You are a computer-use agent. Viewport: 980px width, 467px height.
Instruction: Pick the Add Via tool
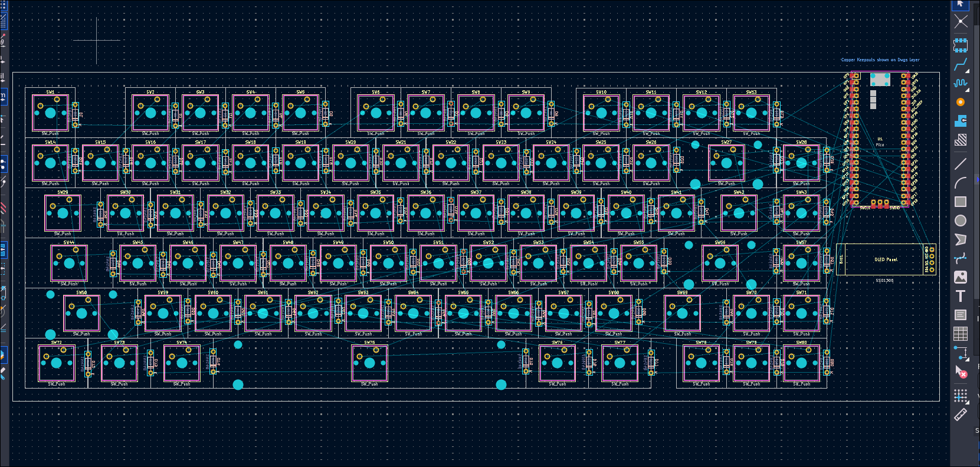(961, 102)
